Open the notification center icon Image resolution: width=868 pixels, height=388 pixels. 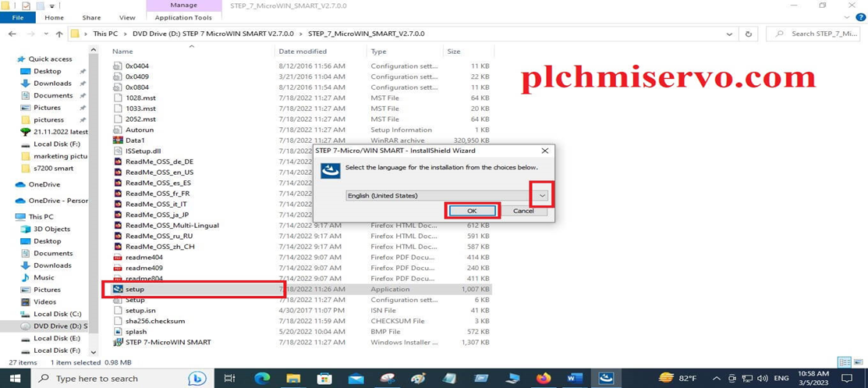(846, 378)
